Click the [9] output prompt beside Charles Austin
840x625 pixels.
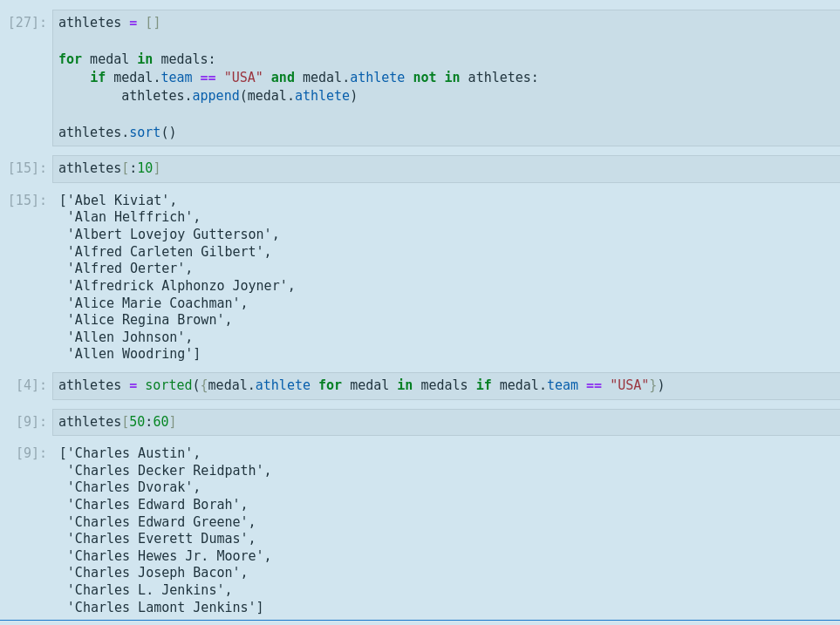(x=31, y=453)
